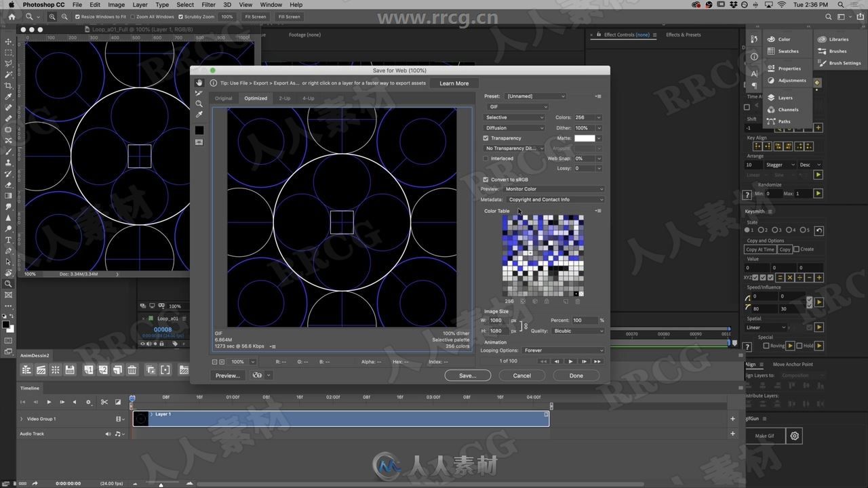This screenshot has width=868, height=488.
Task: Mute the Audio Track speaker icon
Action: 108,434
